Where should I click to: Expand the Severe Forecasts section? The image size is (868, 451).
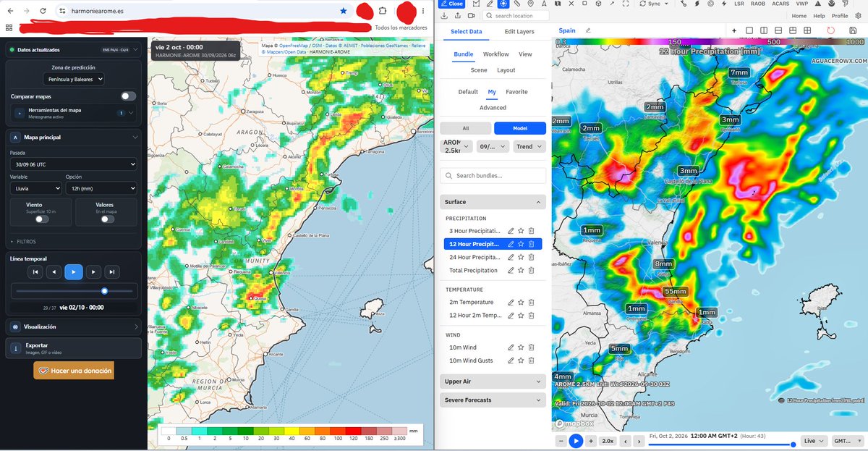[493, 400]
